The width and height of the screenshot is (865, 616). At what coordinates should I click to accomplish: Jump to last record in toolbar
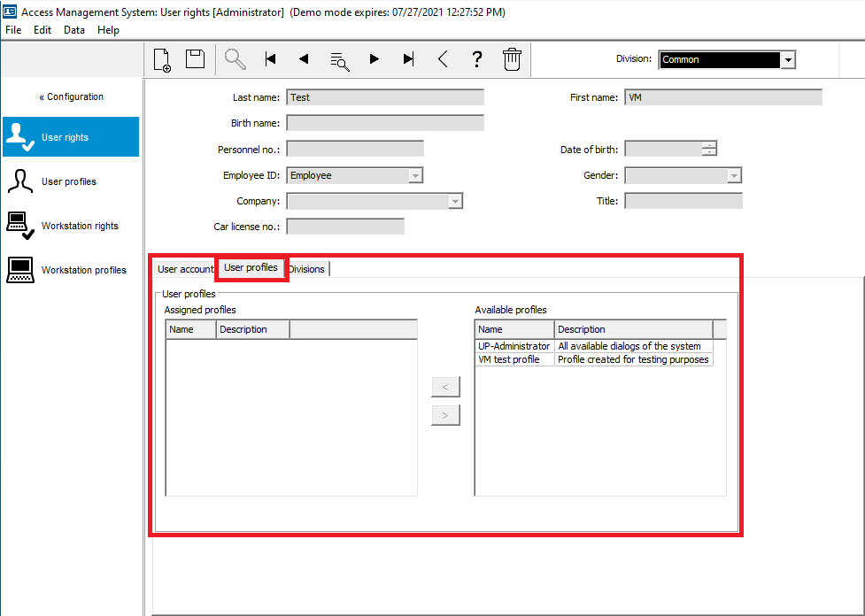point(408,59)
